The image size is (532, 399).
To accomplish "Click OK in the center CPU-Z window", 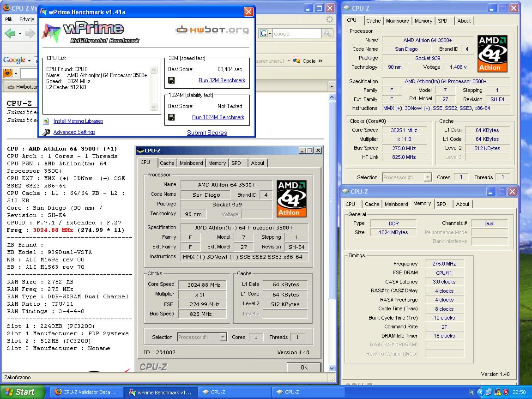I will 304,367.
